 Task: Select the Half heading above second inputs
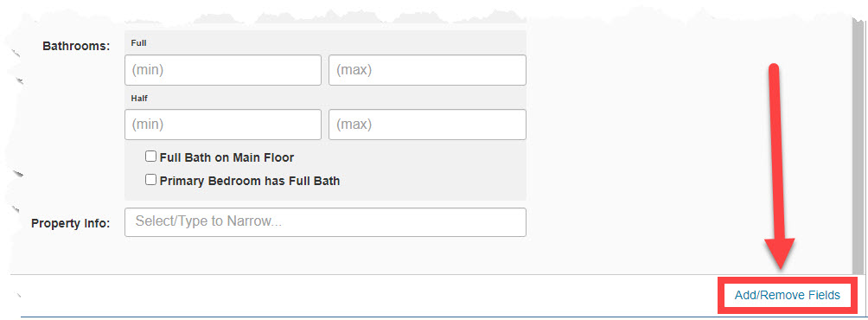tap(139, 98)
